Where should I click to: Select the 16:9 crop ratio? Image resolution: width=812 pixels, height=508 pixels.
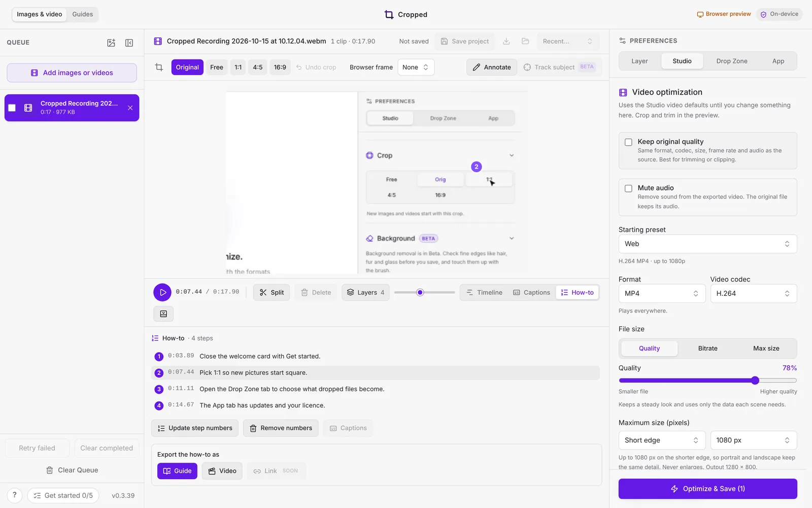[280, 67]
